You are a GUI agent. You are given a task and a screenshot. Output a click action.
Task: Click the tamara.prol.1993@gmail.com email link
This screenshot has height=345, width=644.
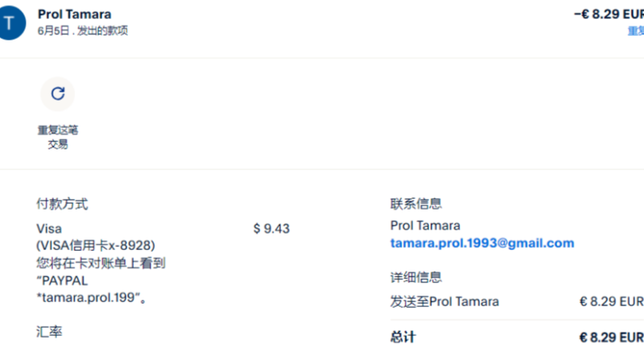click(482, 243)
